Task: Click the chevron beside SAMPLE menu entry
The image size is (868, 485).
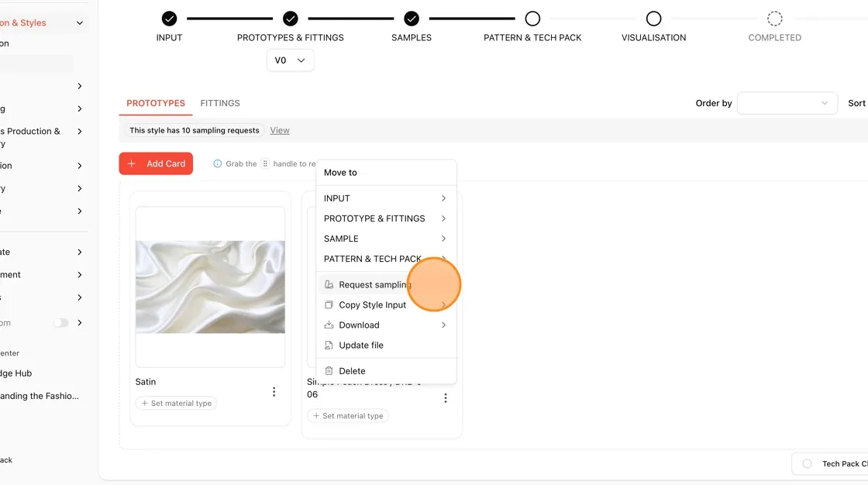Action: (x=443, y=239)
